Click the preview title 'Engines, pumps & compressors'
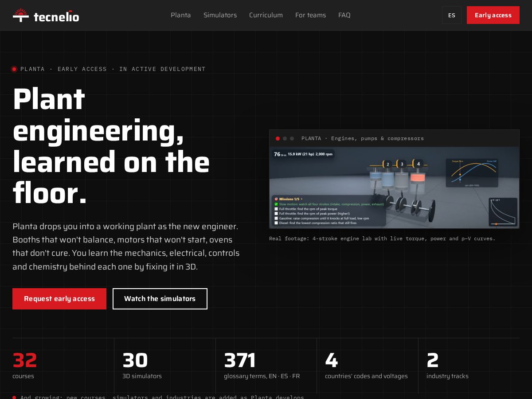Viewport: 532px width, 399px height. click(377, 138)
